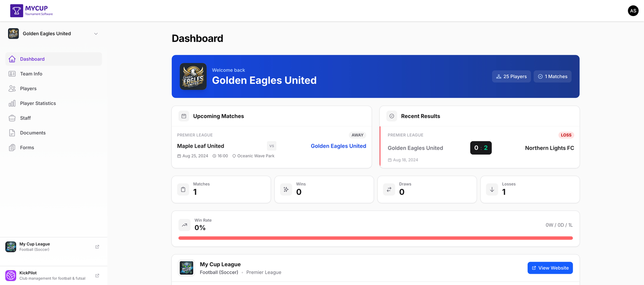Click the Golden Eagles team badge in sidebar
The image size is (644, 285).
pyautogui.click(x=13, y=33)
